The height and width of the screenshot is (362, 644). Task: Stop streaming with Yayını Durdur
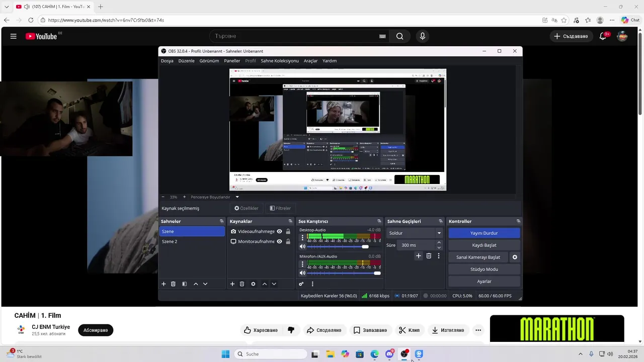[x=484, y=233]
